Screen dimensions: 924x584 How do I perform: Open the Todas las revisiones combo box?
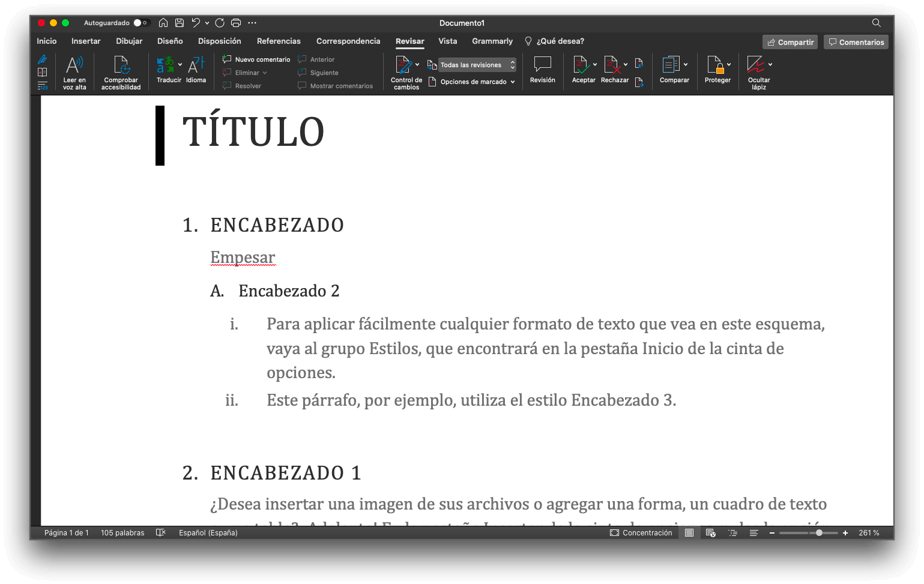pyautogui.click(x=477, y=65)
